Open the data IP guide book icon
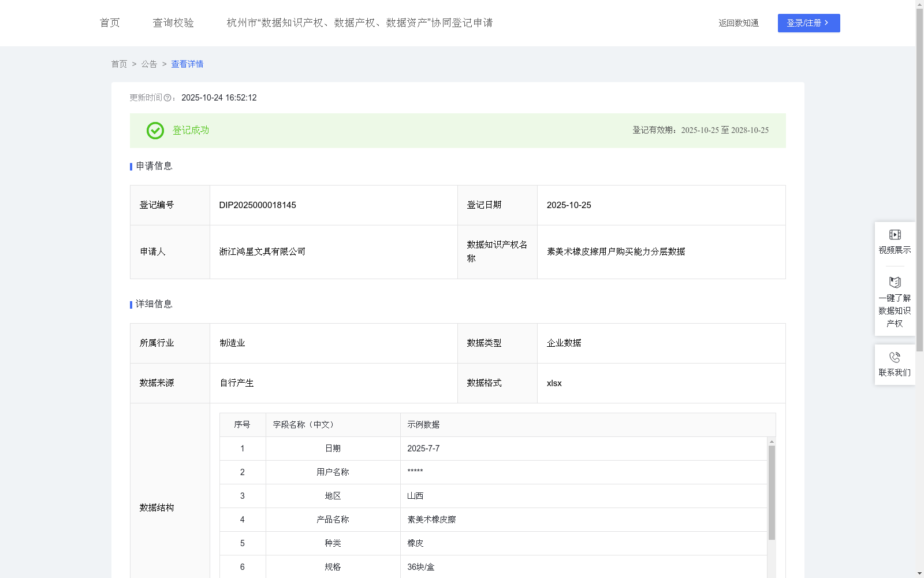Viewport: 924px width, 578px height. tap(895, 283)
